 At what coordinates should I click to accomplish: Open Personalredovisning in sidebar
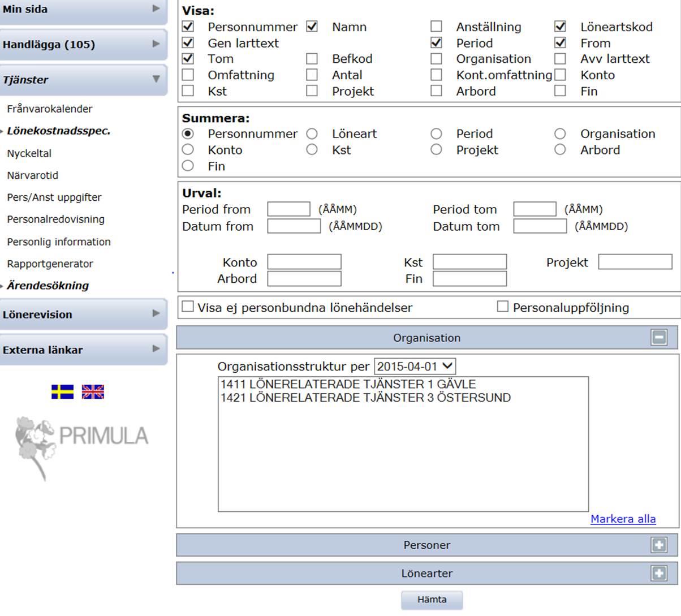[56, 219]
